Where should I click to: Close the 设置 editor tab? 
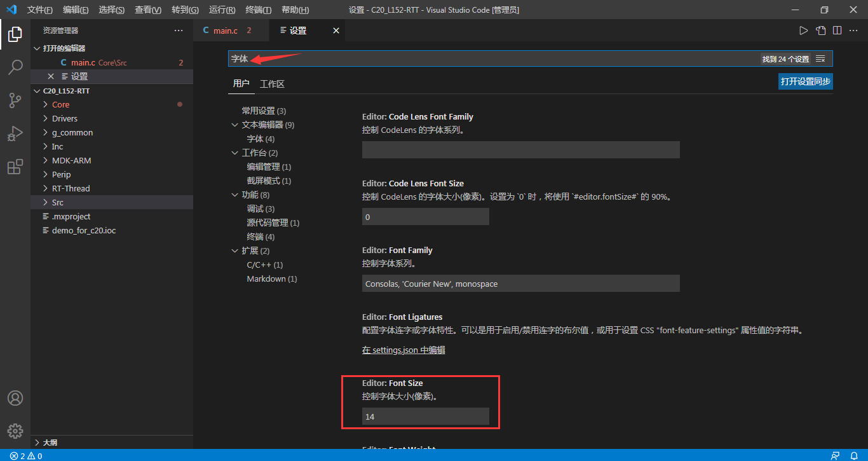(x=336, y=31)
